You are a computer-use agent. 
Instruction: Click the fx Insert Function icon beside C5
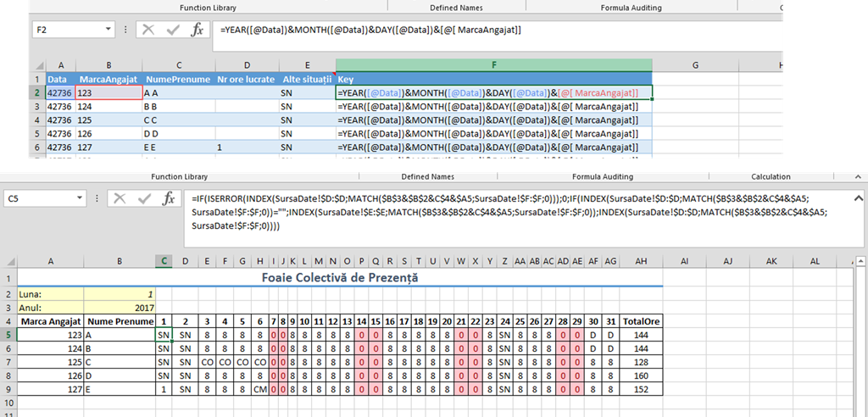pos(169,198)
